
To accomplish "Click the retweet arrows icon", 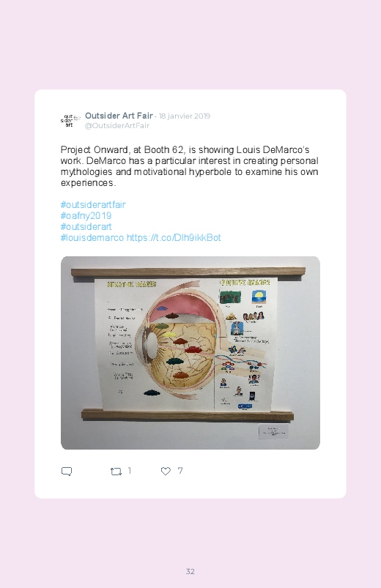I will [116, 472].
